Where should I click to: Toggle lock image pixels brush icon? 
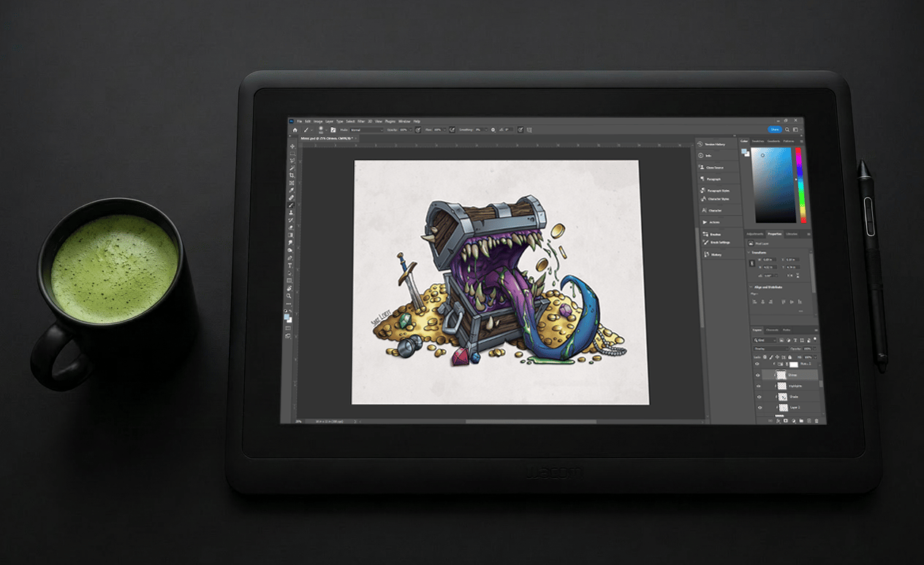771,357
